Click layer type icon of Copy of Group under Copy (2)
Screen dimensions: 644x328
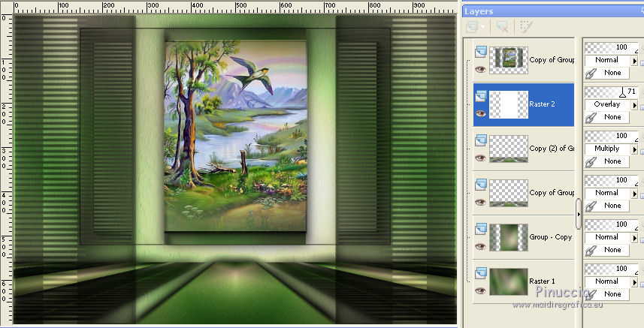point(480,185)
